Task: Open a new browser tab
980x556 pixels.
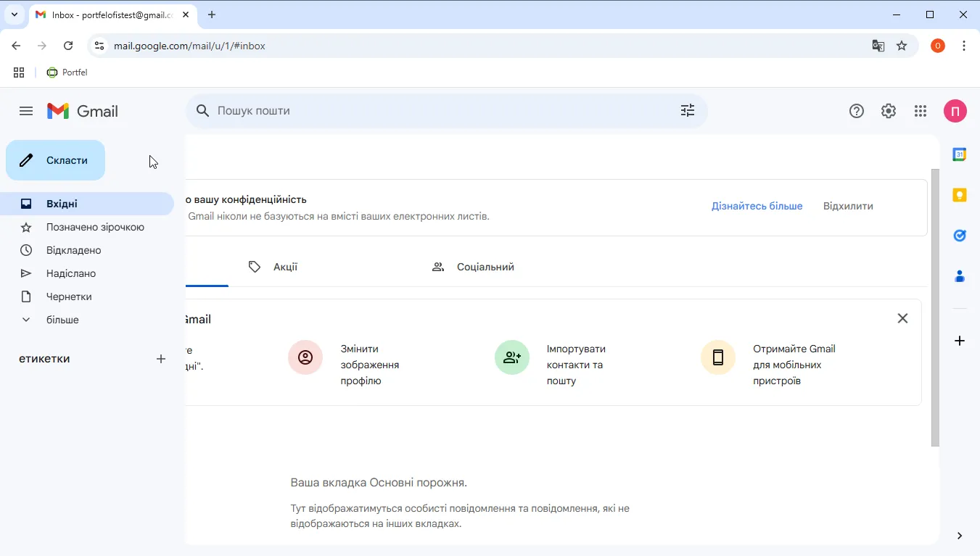Action: coord(212,14)
